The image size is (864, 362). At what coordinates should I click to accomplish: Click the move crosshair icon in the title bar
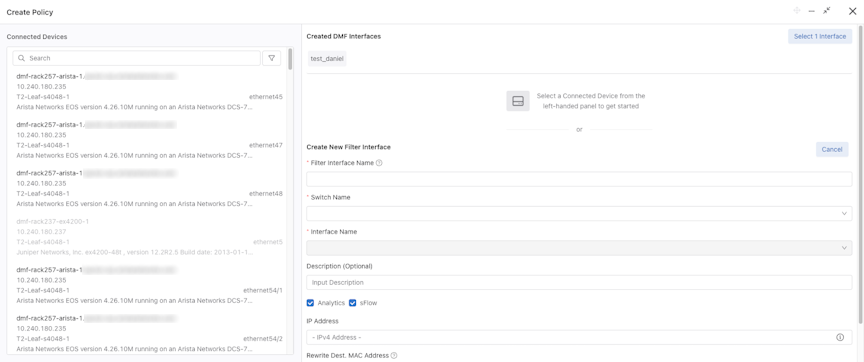tap(797, 11)
